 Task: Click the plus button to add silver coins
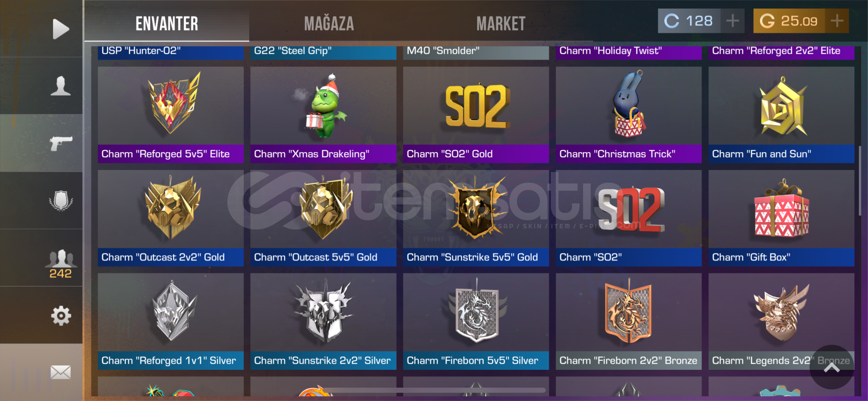click(x=732, y=21)
